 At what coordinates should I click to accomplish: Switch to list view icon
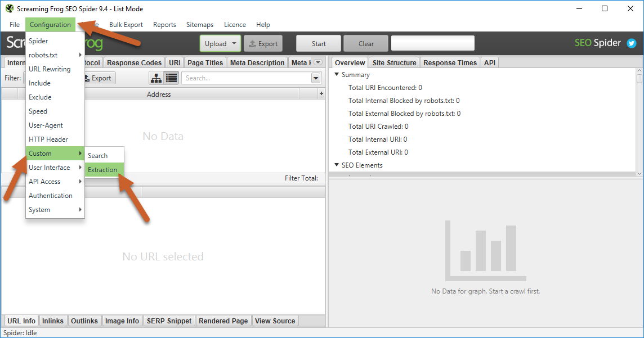click(x=172, y=78)
